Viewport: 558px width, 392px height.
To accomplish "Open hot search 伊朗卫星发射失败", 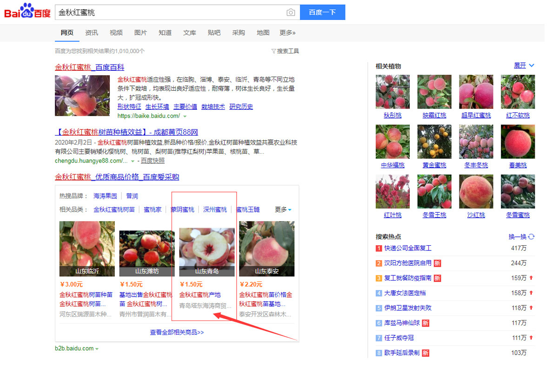I will pyautogui.click(x=408, y=308).
